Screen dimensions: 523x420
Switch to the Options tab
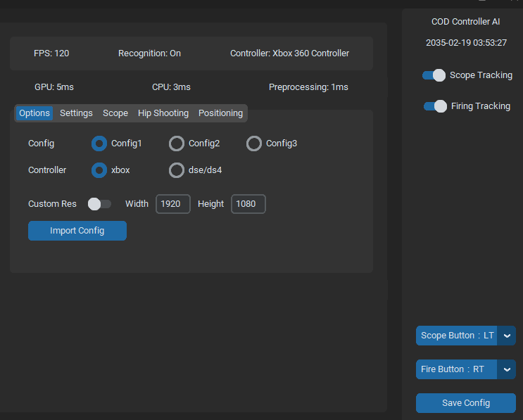click(x=34, y=113)
